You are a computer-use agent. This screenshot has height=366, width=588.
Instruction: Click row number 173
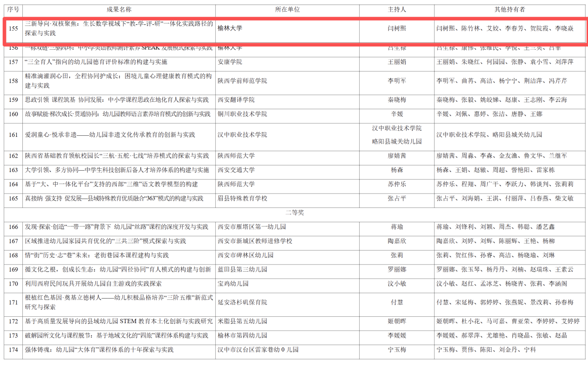tap(13, 336)
